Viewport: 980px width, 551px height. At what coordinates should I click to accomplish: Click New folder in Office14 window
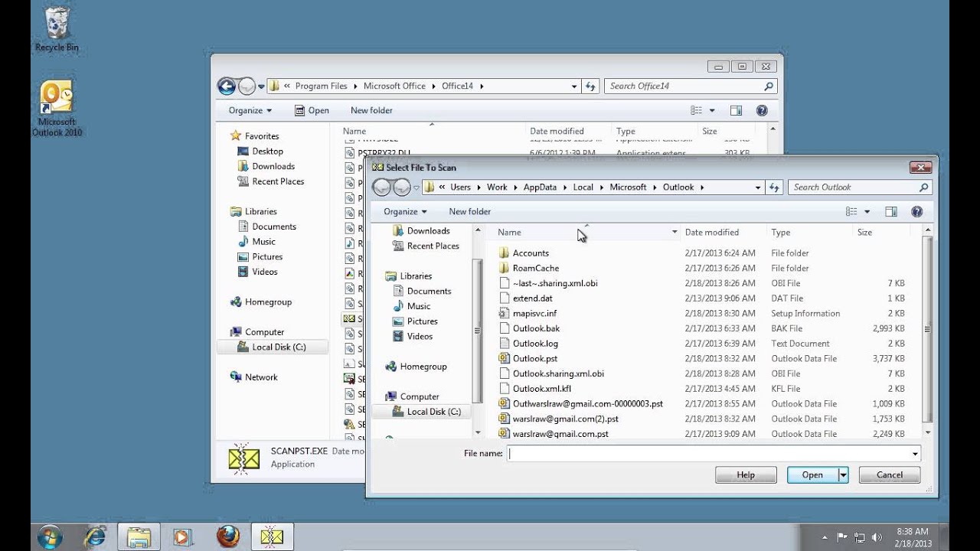[x=371, y=110]
